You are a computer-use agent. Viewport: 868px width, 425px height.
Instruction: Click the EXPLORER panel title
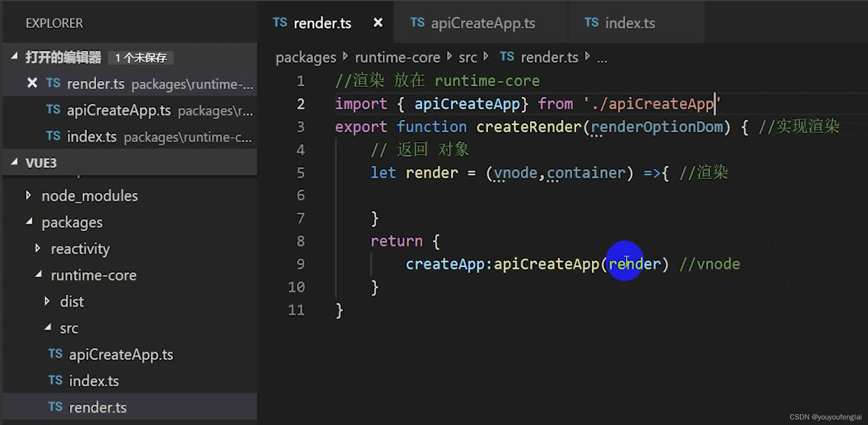pos(54,23)
